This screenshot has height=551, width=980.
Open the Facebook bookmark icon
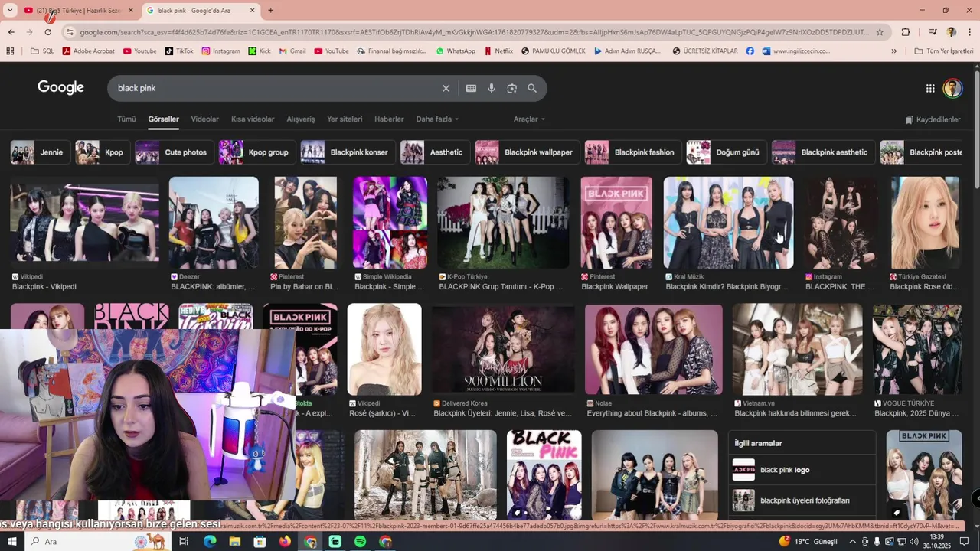(750, 51)
